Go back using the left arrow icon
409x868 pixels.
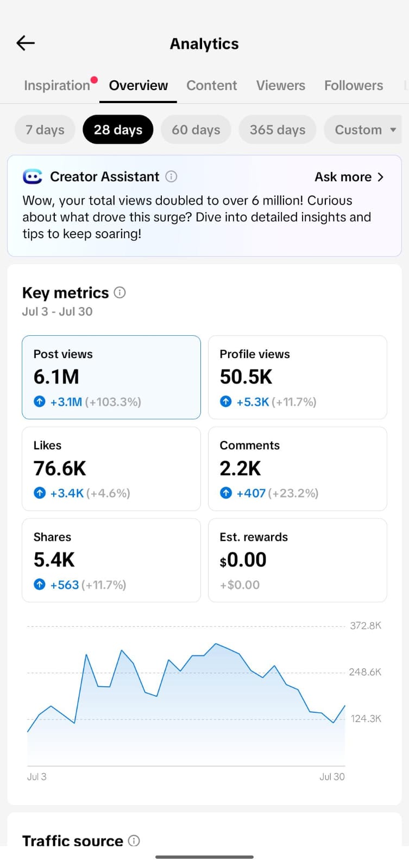pos(26,43)
